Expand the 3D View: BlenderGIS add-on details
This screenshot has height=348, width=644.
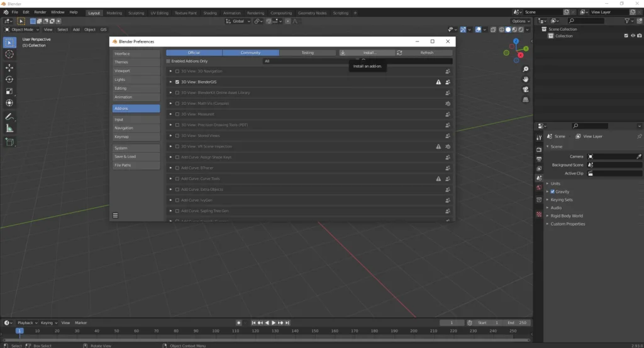click(x=171, y=82)
